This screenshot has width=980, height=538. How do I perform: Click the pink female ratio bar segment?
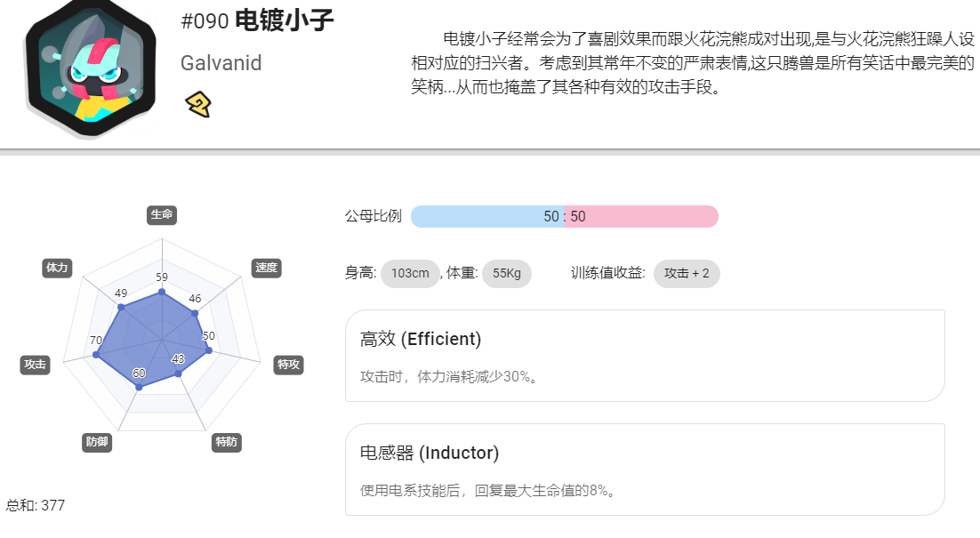(641, 216)
